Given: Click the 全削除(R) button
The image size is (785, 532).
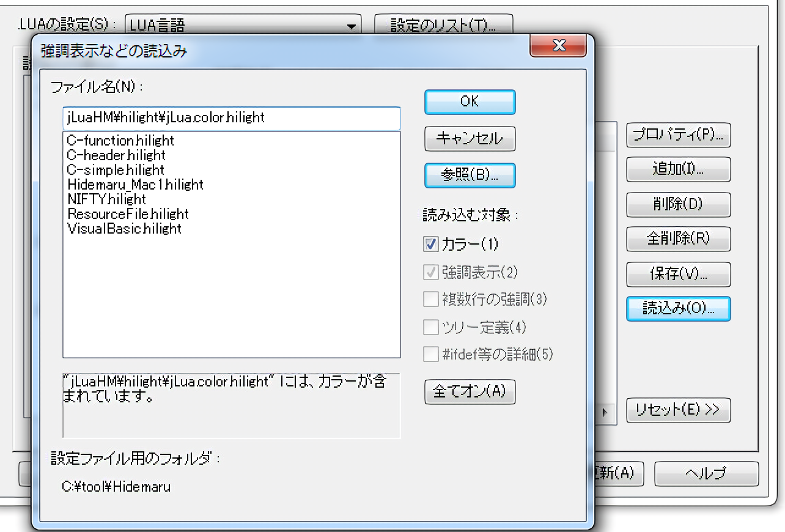Looking at the screenshot, I should [678, 238].
